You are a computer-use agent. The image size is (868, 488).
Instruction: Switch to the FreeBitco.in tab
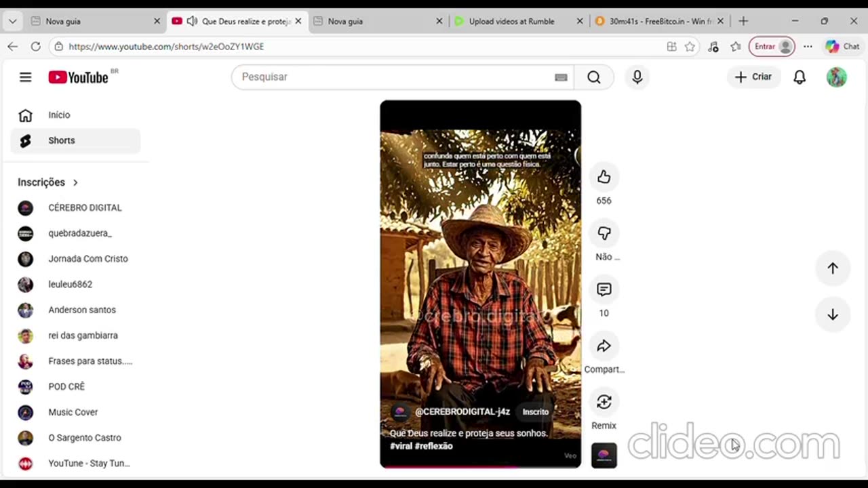(660, 21)
